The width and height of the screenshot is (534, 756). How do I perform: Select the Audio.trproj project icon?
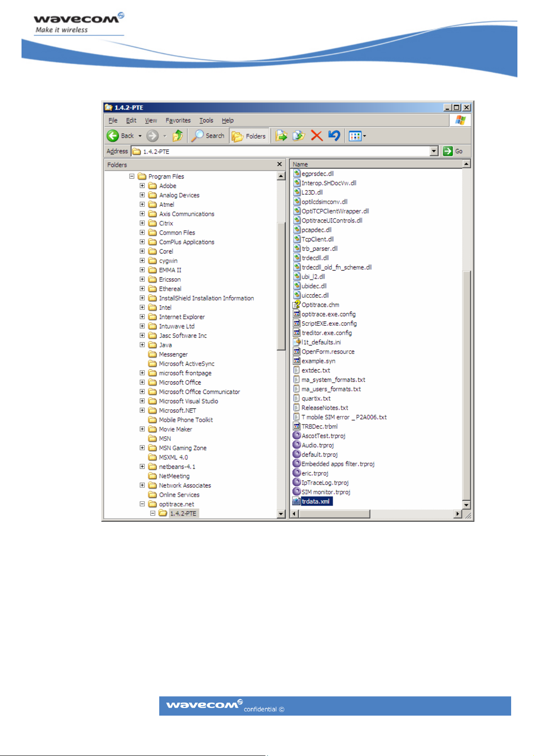pyautogui.click(x=296, y=445)
